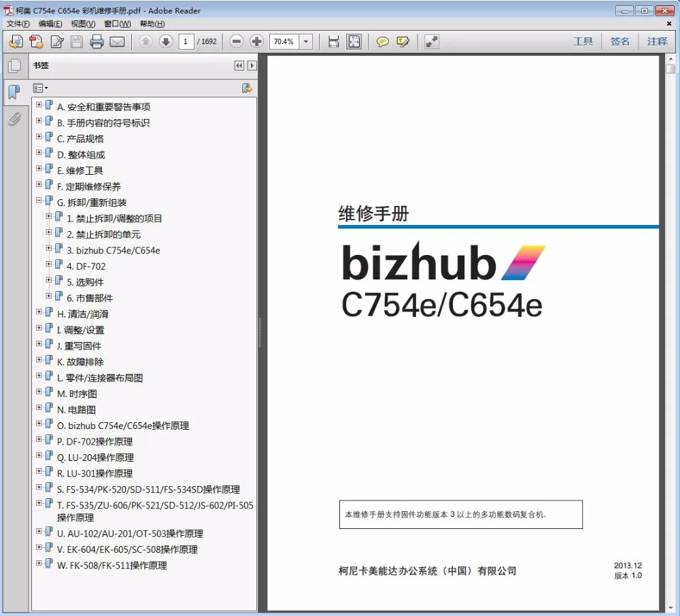Image resolution: width=680 pixels, height=616 pixels.
Task: Collapse the expanded 拆卸/重新组装 chapter tree
Action: 39,200
